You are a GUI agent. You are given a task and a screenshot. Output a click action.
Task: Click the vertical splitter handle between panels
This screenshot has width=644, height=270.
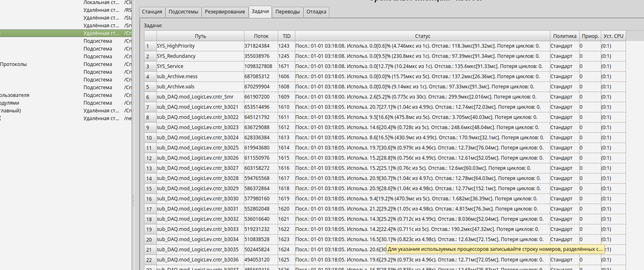(x=133, y=200)
